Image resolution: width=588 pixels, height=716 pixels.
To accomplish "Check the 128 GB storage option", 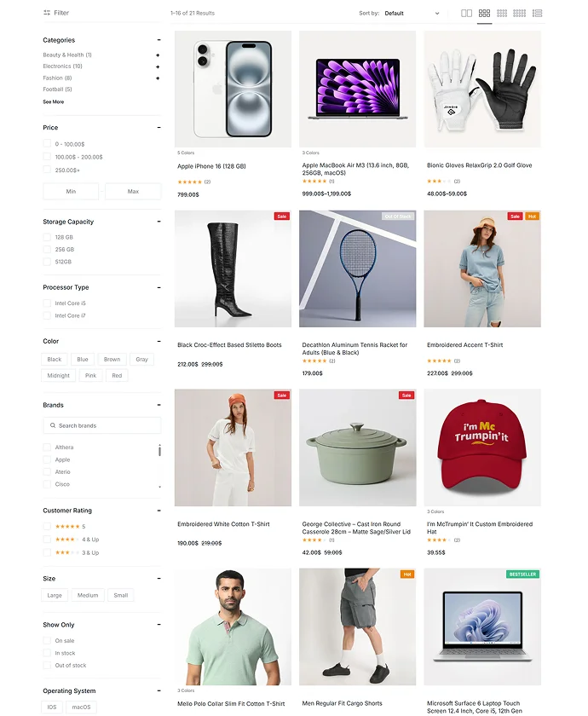I will pyautogui.click(x=47, y=237).
